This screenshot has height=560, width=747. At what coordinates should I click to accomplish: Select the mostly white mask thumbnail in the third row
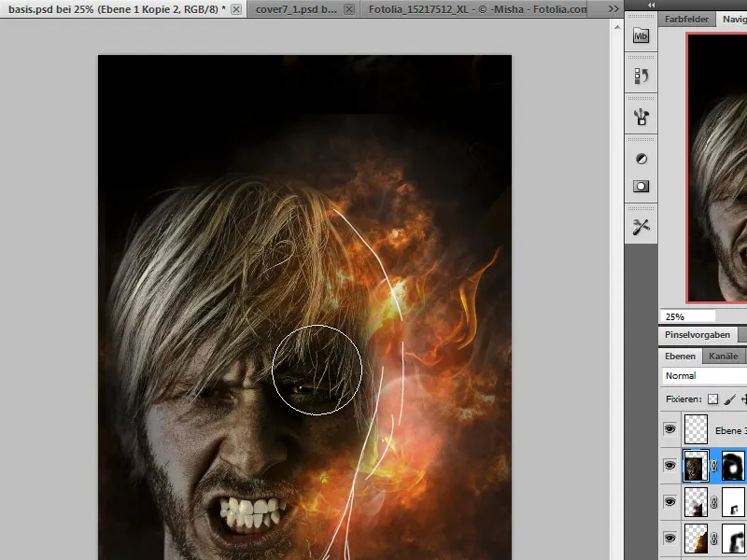pyautogui.click(x=734, y=502)
